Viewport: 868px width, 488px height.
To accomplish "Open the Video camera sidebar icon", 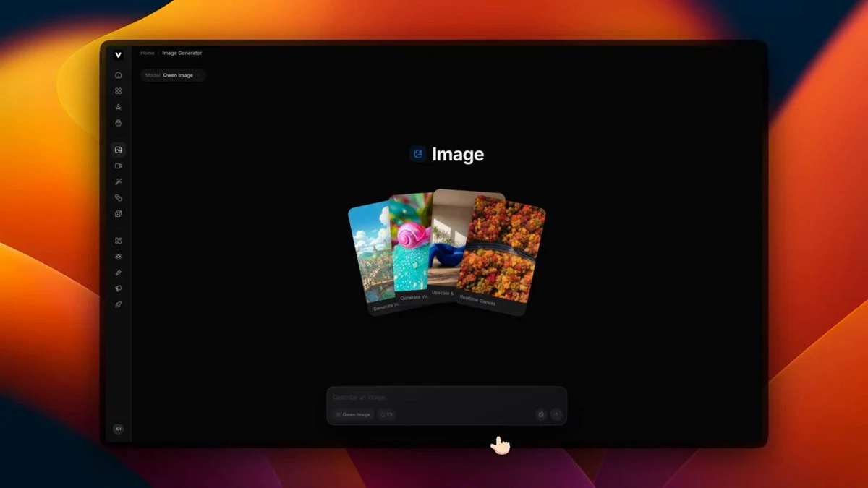I will [x=118, y=166].
